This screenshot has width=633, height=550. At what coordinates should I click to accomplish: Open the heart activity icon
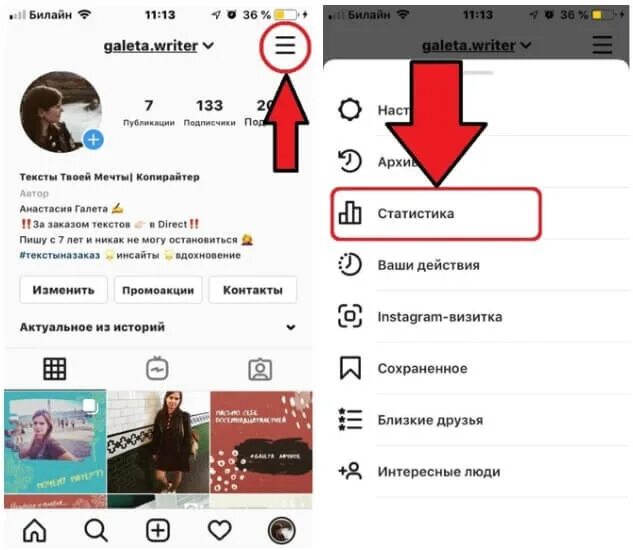click(x=220, y=530)
